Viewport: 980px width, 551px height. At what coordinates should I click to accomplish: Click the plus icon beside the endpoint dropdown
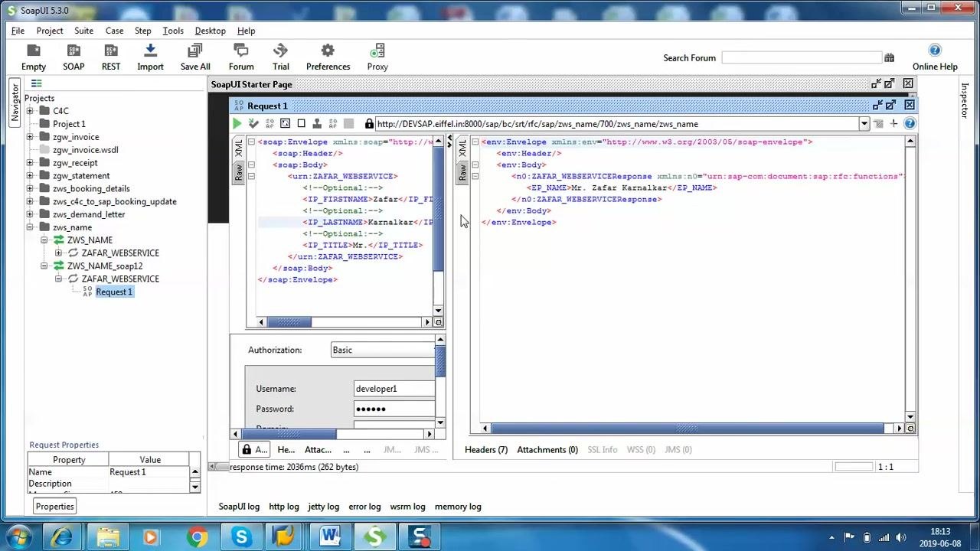(893, 123)
